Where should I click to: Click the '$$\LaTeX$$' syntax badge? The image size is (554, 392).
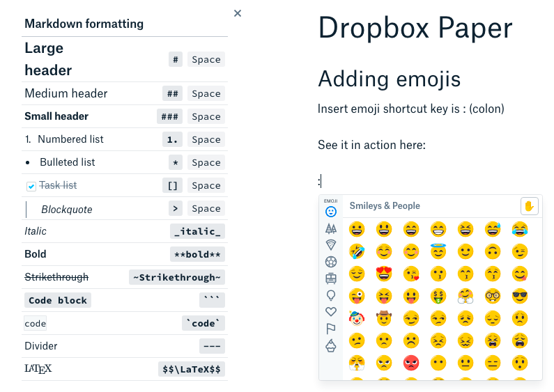[x=192, y=369]
